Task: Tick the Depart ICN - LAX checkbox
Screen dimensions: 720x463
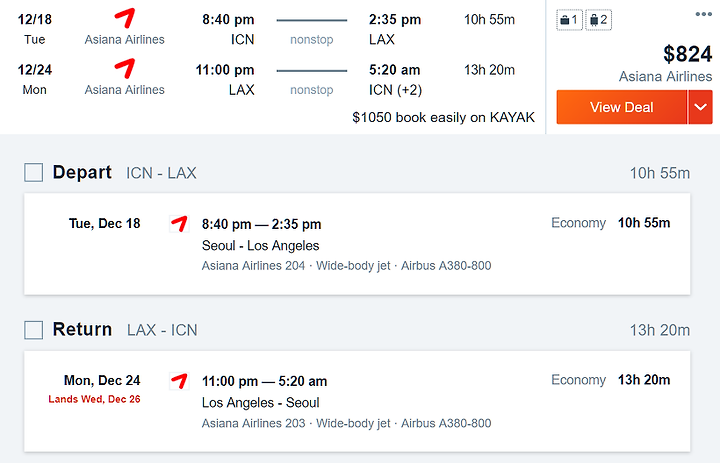Action: tap(34, 173)
